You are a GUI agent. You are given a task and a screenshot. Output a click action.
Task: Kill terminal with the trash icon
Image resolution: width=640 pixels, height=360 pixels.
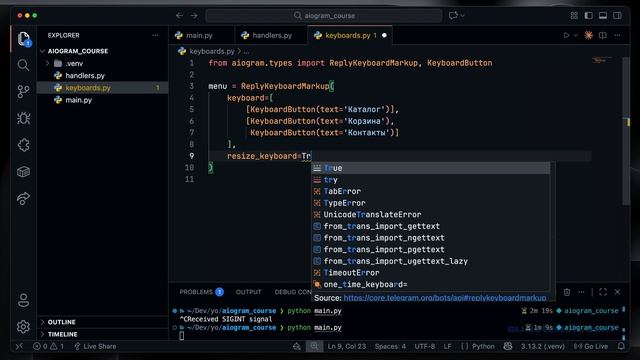pos(567,292)
